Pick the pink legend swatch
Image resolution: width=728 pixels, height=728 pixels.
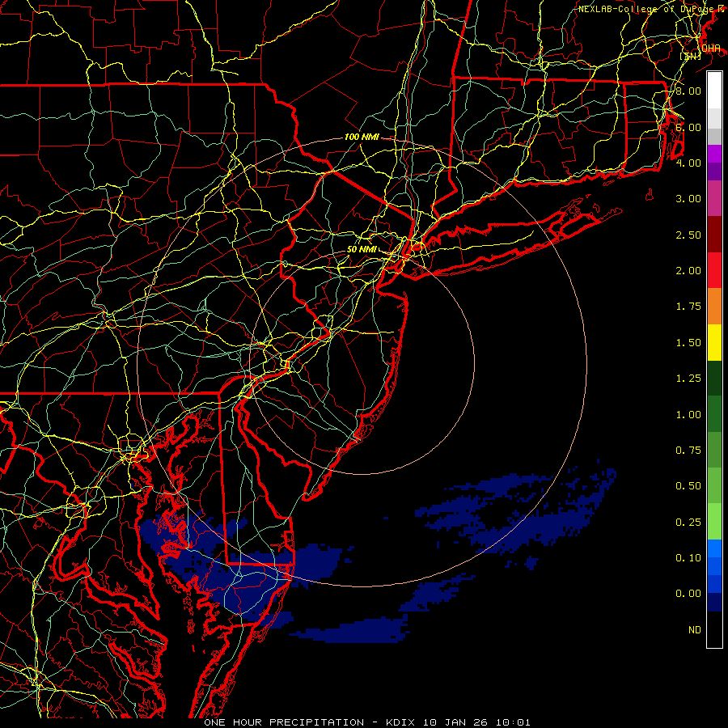click(x=714, y=199)
